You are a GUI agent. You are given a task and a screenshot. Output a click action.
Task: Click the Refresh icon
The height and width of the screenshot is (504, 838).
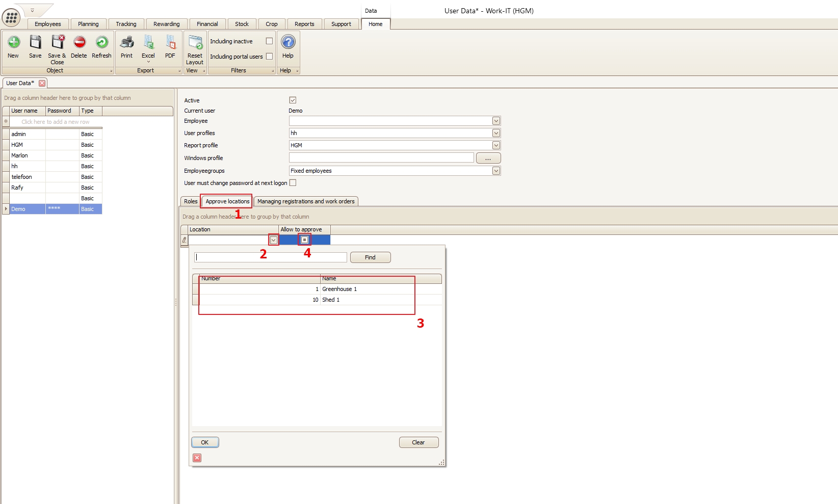pyautogui.click(x=101, y=42)
